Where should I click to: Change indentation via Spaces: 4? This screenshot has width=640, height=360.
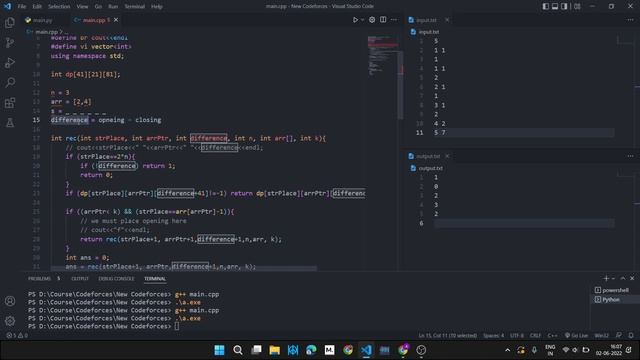493,335
